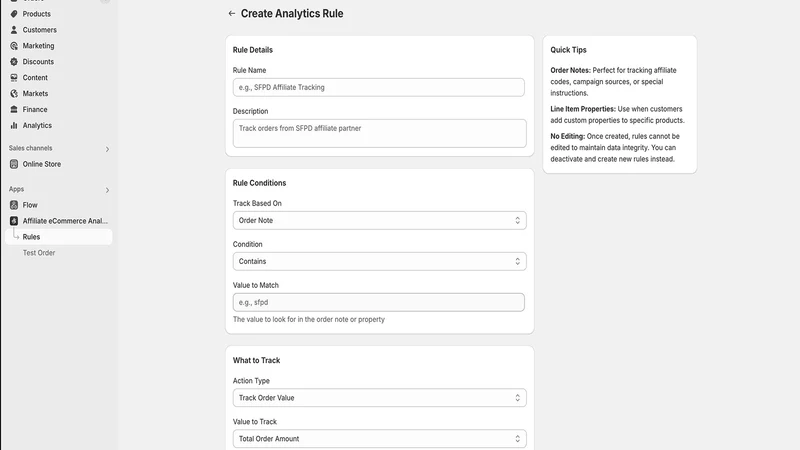800x450 pixels.
Task: Click the Order Notes tip text
Action: pos(614,82)
